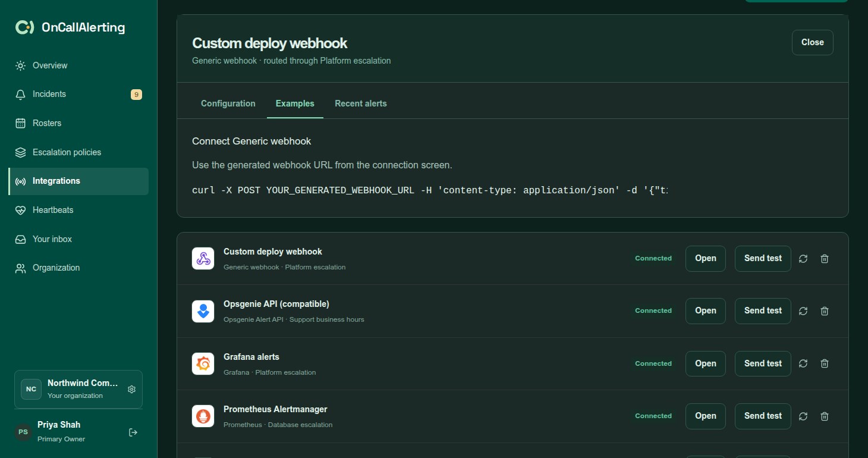Delete Grafana alerts via trash icon
868x458 pixels.
click(x=825, y=363)
